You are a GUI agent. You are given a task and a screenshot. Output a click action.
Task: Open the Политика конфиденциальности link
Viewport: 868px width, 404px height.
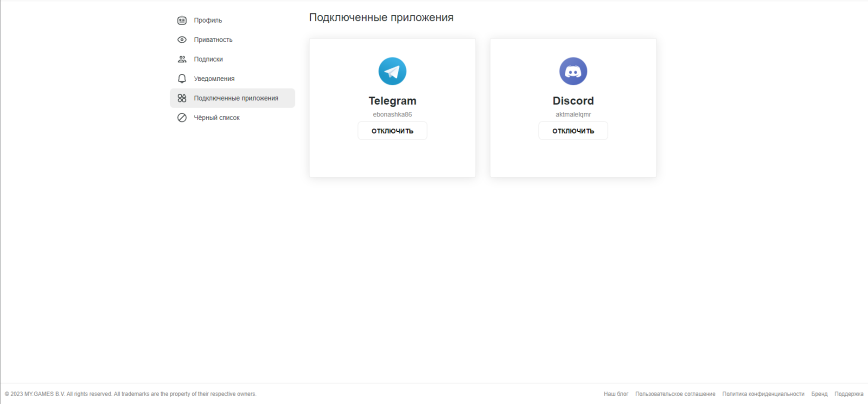click(763, 394)
